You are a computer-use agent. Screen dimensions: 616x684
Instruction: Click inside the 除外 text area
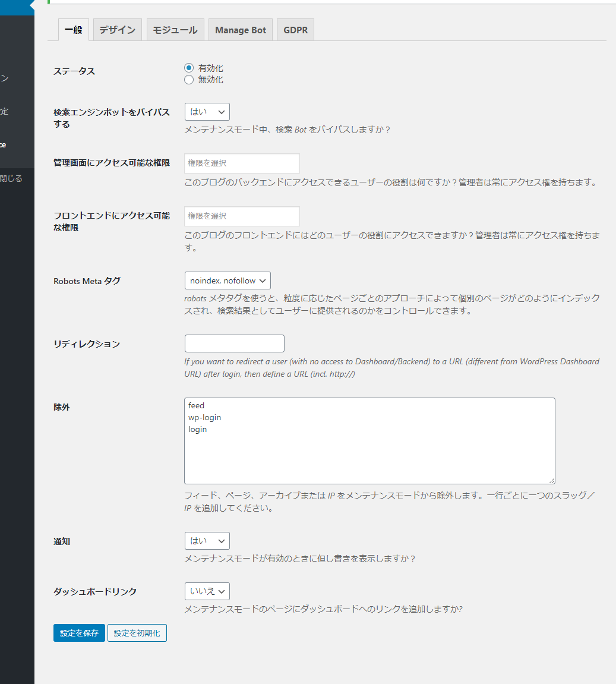coord(369,452)
